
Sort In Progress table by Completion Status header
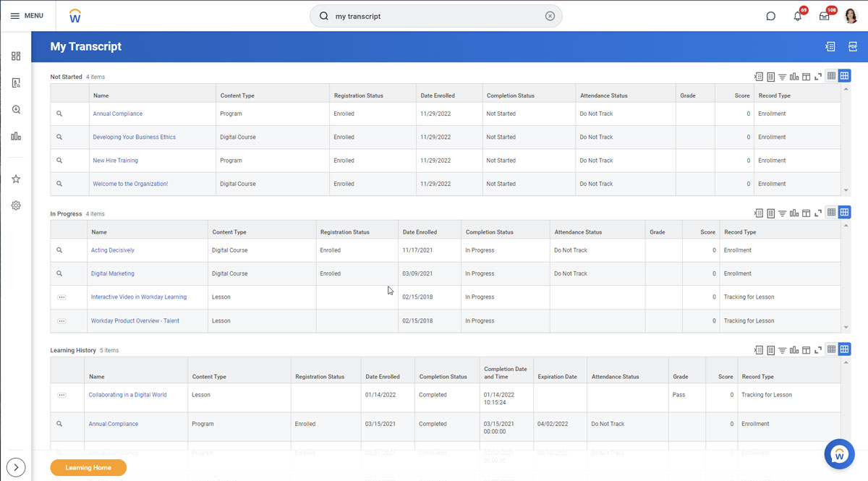tap(490, 232)
